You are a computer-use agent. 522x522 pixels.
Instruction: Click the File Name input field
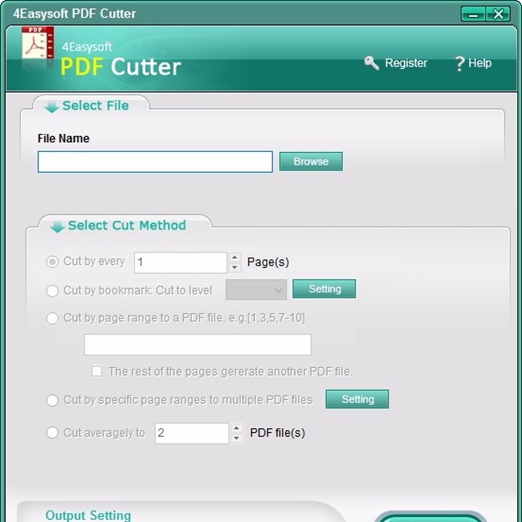[x=155, y=162]
